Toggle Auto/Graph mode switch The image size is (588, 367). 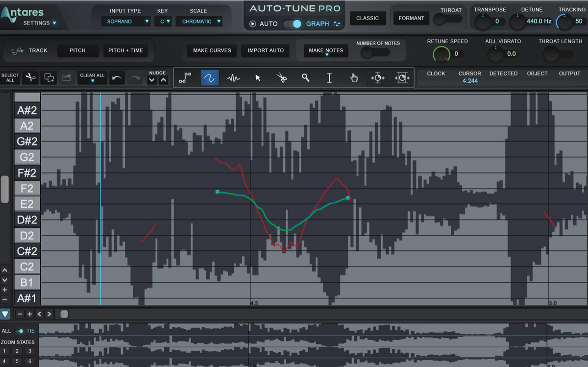click(293, 24)
